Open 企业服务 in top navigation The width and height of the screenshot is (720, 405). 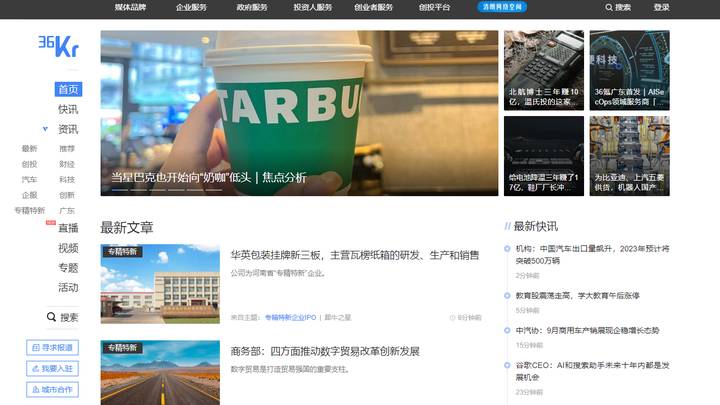(191, 7)
